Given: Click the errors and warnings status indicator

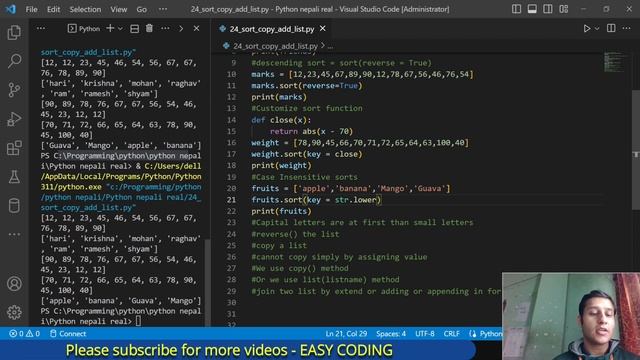Looking at the screenshot, I should click(24, 333).
